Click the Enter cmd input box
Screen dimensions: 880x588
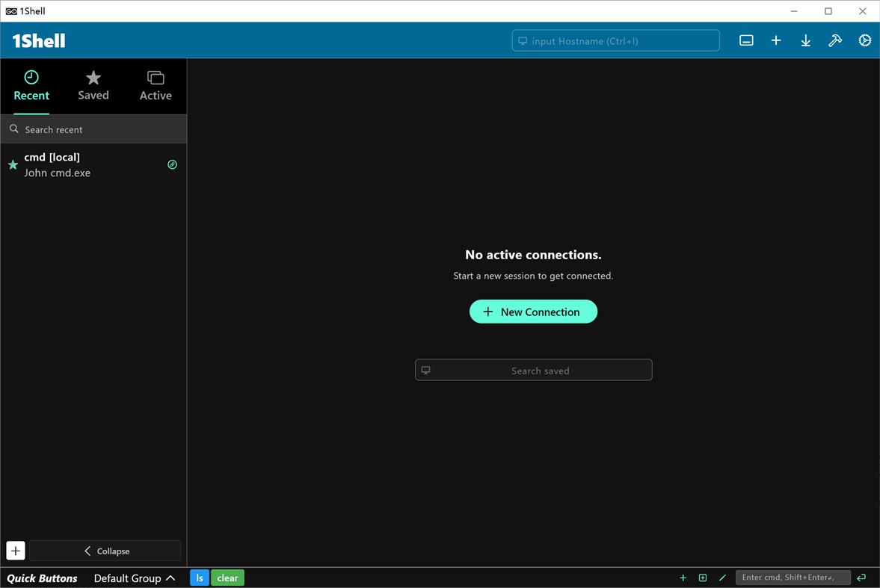793,578
